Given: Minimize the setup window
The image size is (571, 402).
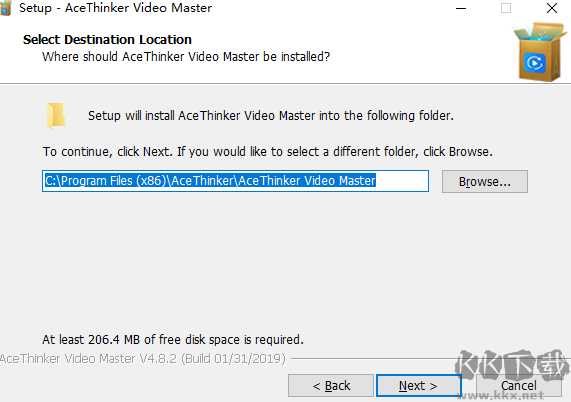Looking at the screenshot, I should pyautogui.click(x=461, y=8).
